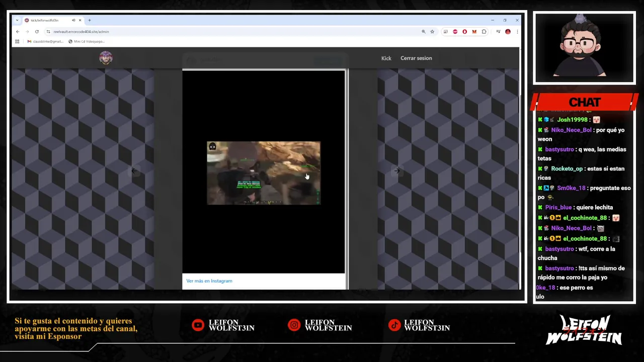Open the tab search dropdown arrow
This screenshot has height=362, width=644.
[x=17, y=20]
